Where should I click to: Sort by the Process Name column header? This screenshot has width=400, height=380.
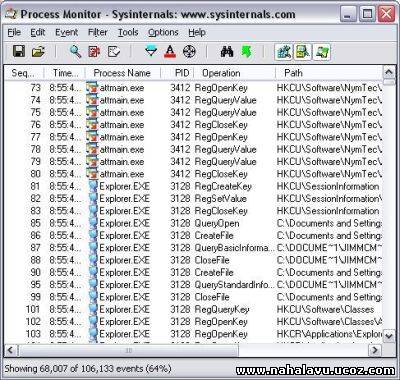tap(123, 73)
